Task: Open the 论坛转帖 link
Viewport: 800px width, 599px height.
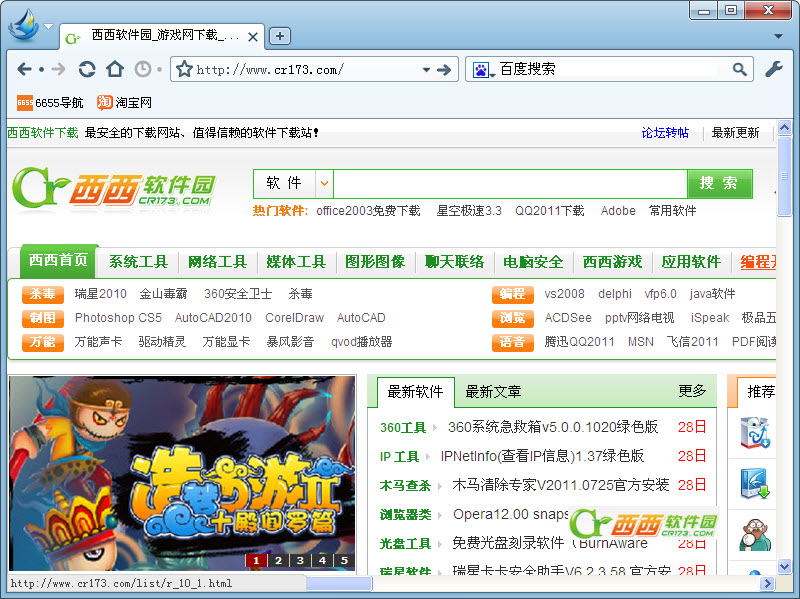Action: click(665, 133)
